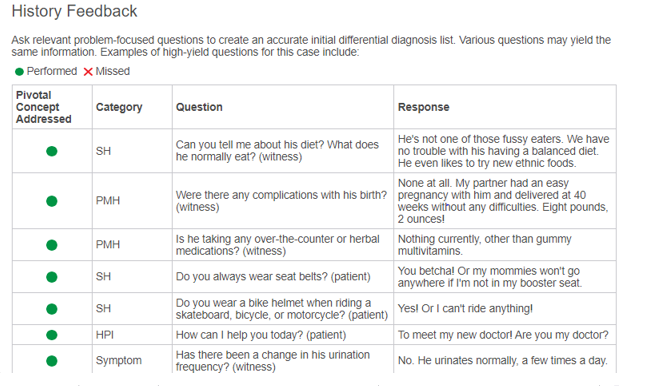Click green dot for seat belts row
The image size is (654, 386).
52,277
